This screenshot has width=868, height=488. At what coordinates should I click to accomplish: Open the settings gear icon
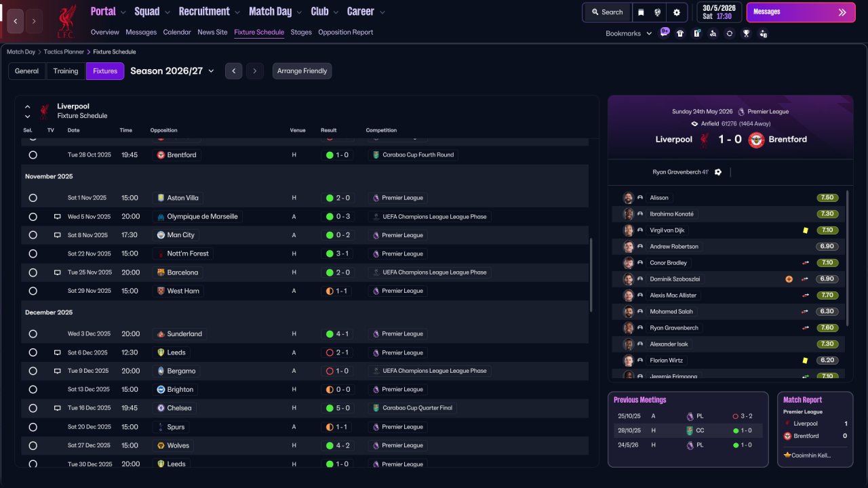(677, 12)
